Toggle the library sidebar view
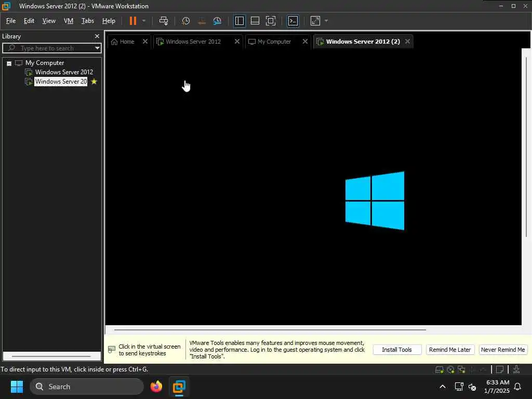 coord(239,21)
